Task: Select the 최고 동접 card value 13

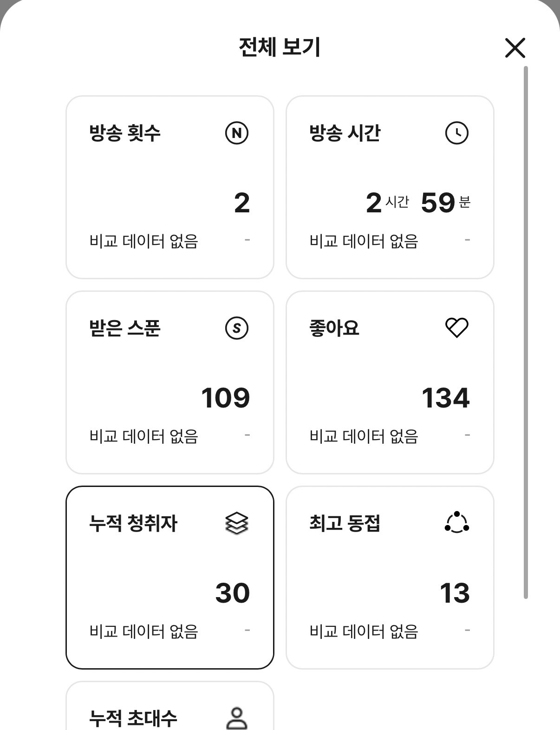Action: click(455, 593)
